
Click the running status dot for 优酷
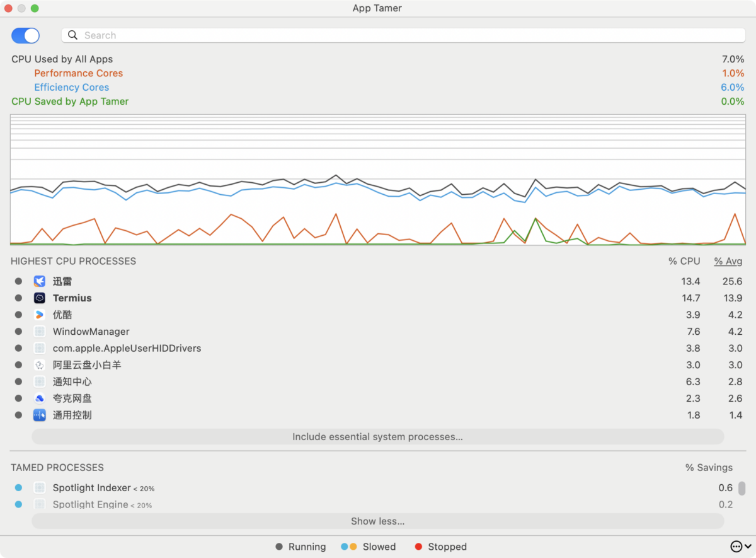pyautogui.click(x=18, y=315)
